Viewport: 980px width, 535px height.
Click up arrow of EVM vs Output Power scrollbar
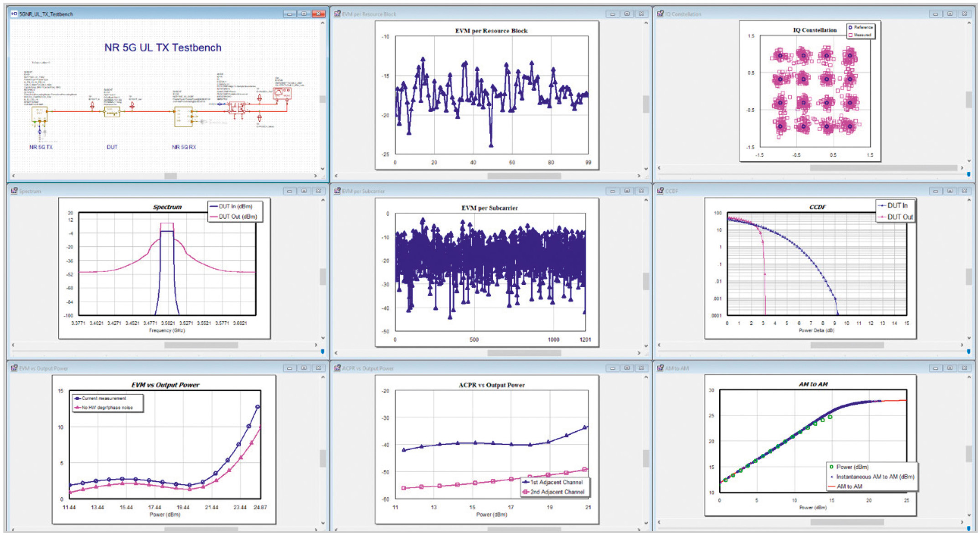point(323,377)
